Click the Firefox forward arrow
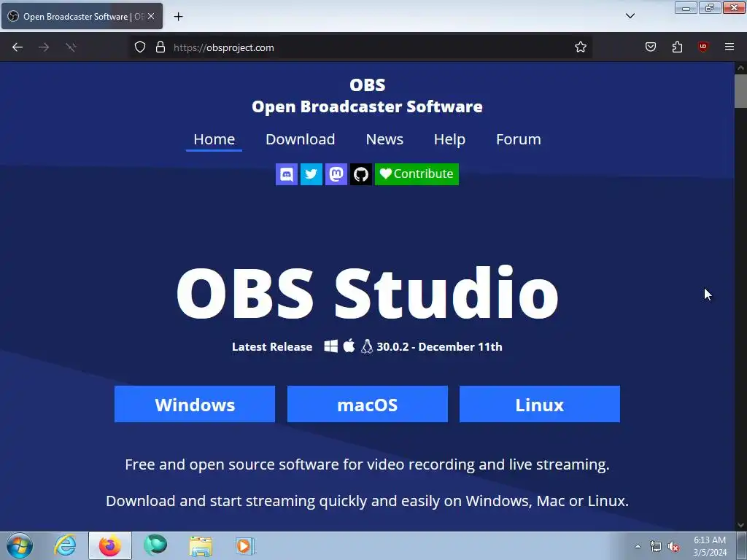The image size is (747, 560). click(x=44, y=47)
